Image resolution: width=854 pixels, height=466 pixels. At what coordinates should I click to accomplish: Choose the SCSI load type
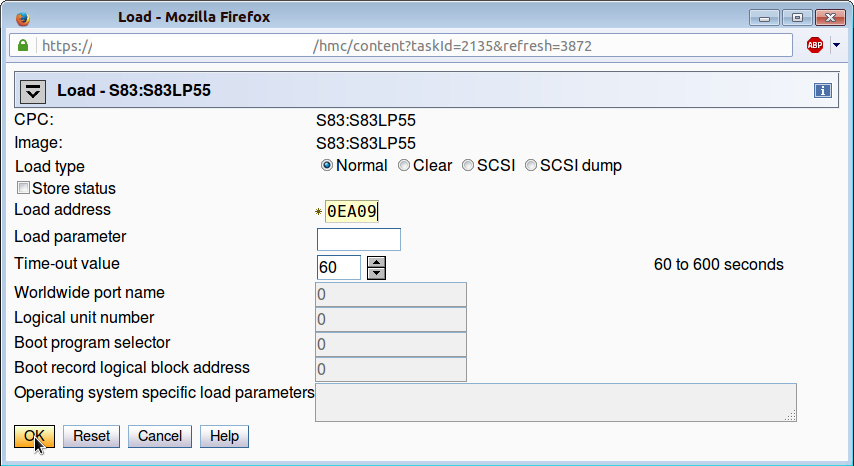pyautogui.click(x=468, y=166)
